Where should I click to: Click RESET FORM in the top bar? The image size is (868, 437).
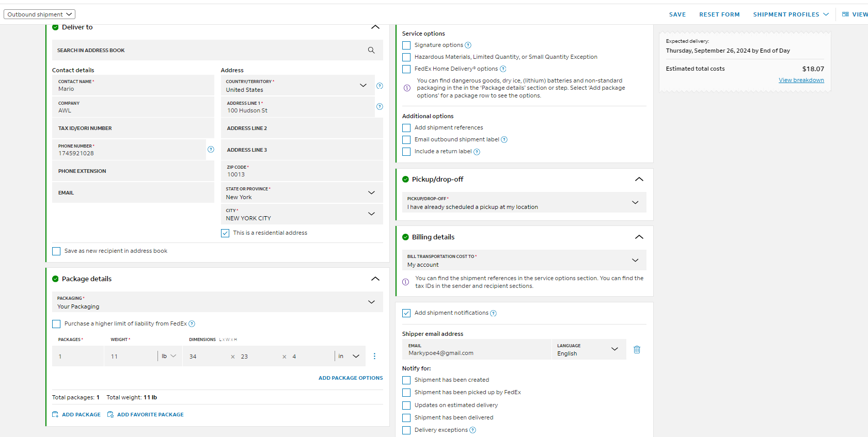(719, 14)
